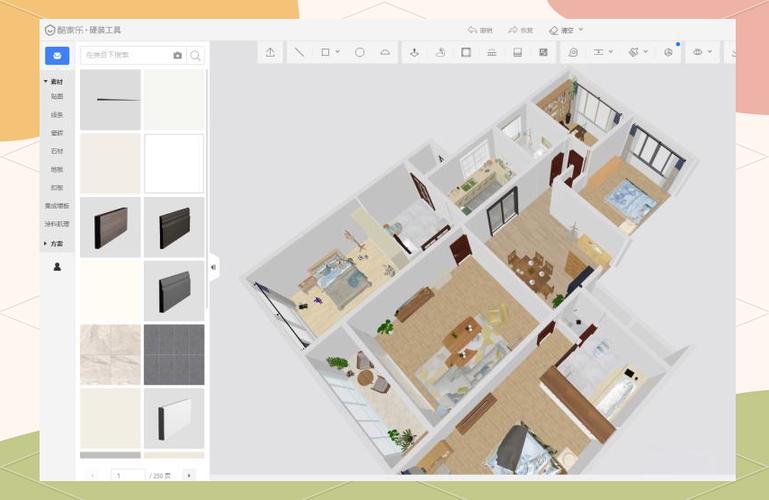Open the 扣板 category
Image resolution: width=769 pixels, height=500 pixels.
(57, 187)
